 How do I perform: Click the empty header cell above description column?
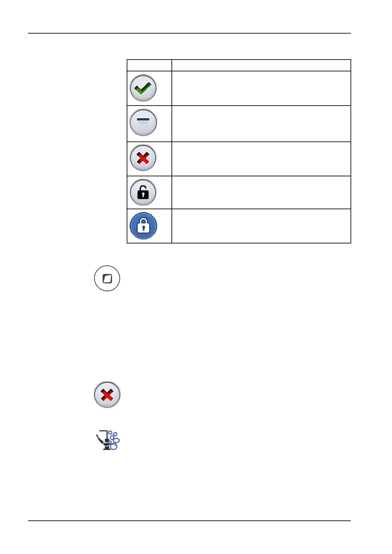[x=261, y=65]
